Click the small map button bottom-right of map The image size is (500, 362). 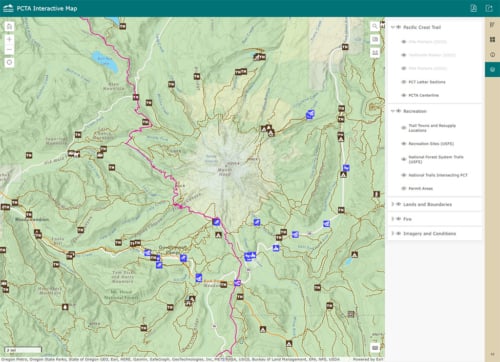click(375, 348)
